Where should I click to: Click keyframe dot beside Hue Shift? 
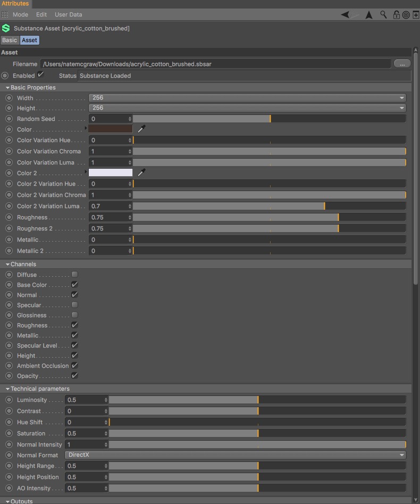click(x=9, y=422)
